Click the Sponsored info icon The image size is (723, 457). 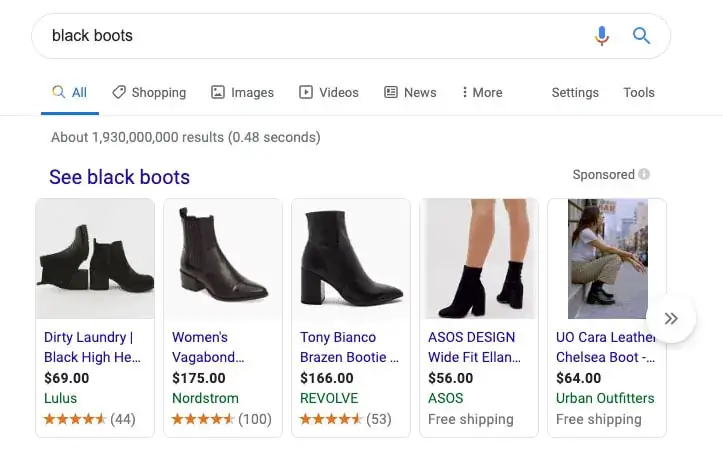tap(644, 174)
